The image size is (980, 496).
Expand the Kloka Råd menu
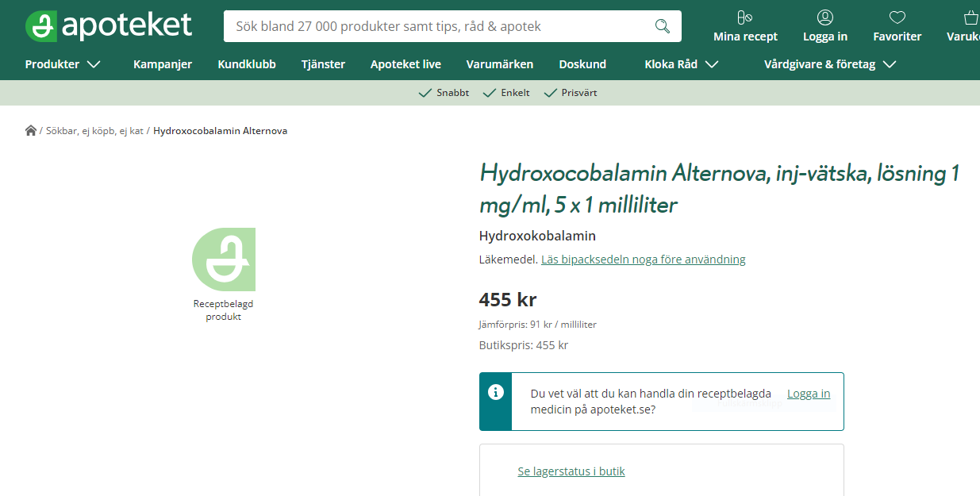click(x=682, y=64)
